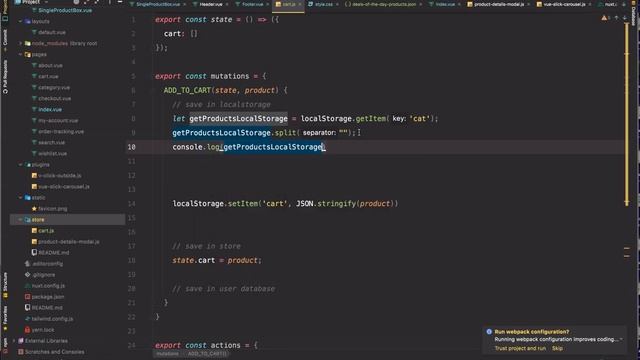Close the cart.js editor tab
The image size is (640, 360).
(300, 4)
